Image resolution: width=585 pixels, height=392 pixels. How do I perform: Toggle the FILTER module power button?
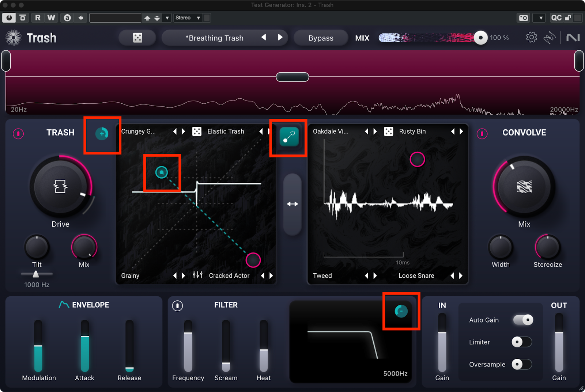click(177, 306)
